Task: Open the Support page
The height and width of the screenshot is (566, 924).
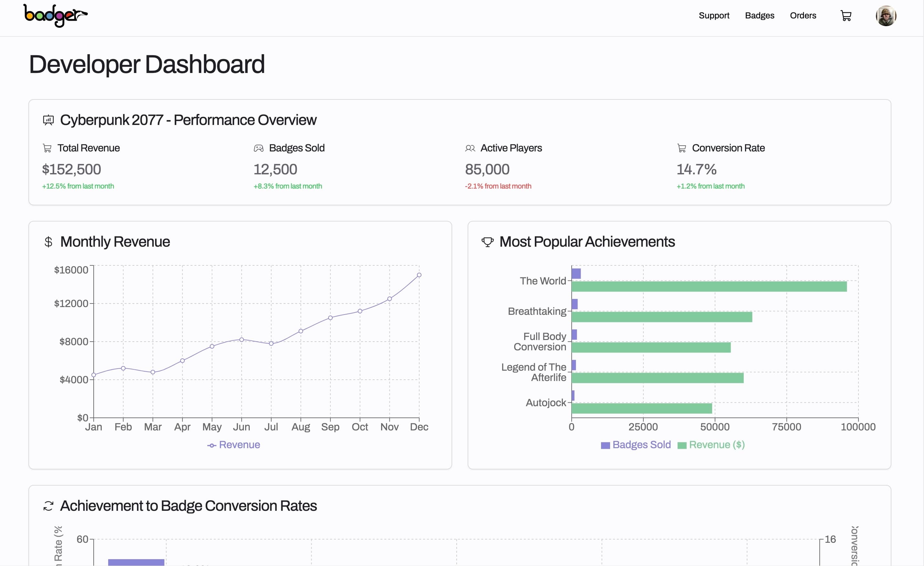Action: [x=714, y=16]
